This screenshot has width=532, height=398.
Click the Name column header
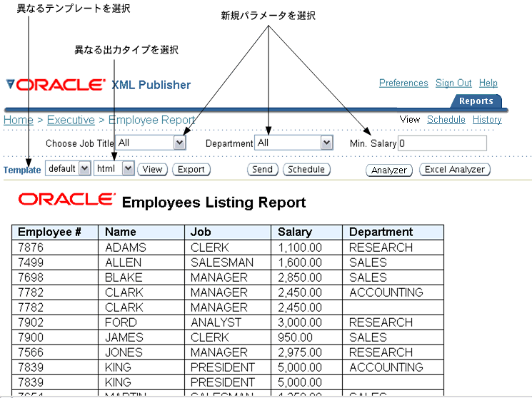click(x=141, y=233)
